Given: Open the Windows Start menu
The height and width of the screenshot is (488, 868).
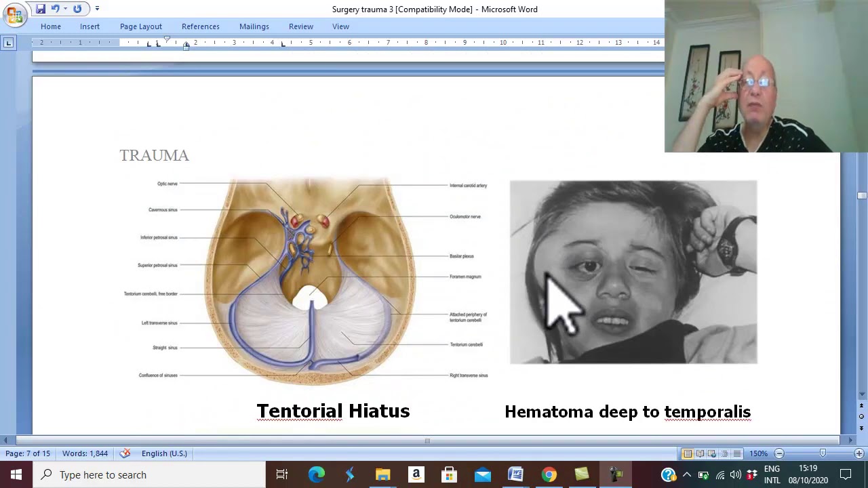Looking at the screenshot, I should (16, 474).
